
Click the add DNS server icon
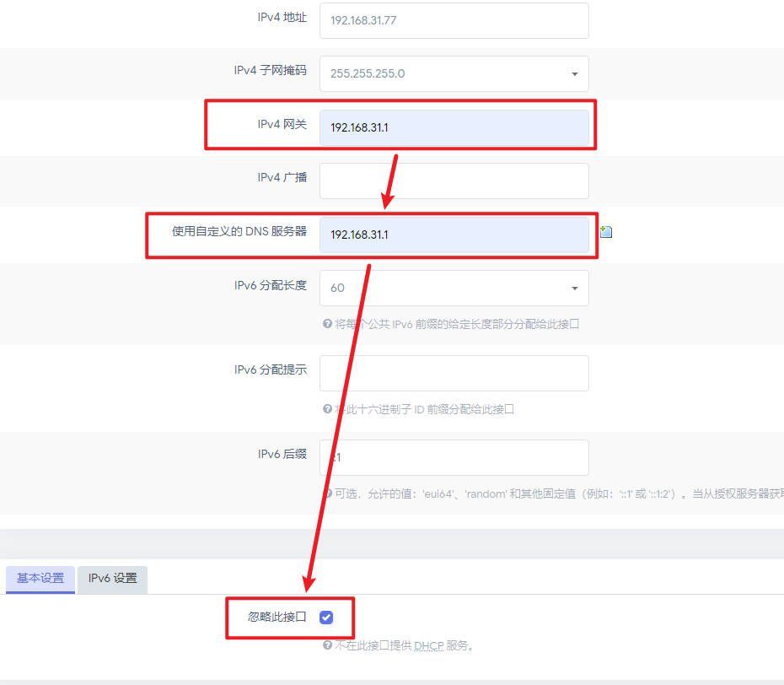605,232
